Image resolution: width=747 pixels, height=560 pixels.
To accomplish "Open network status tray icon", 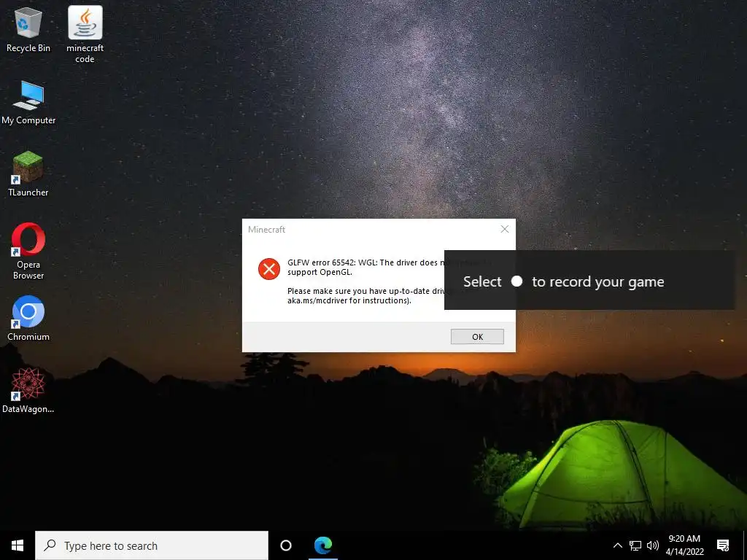I will pos(635,545).
